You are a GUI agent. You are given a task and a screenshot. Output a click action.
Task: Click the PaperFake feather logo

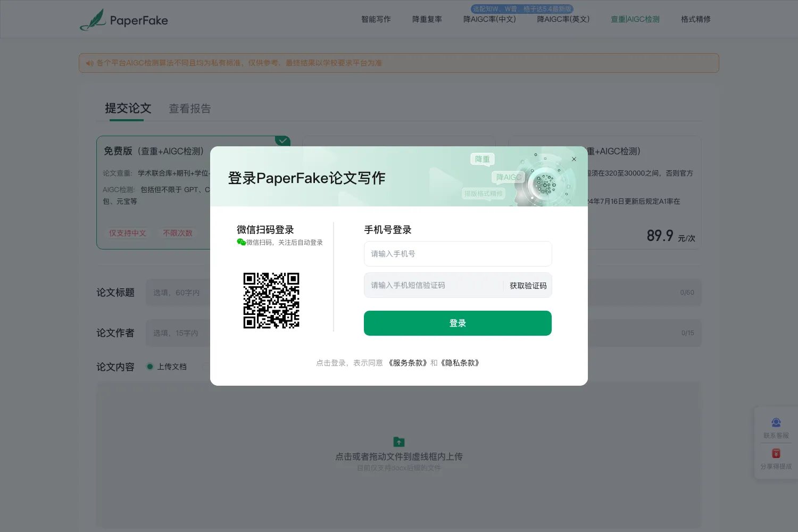coord(93,20)
